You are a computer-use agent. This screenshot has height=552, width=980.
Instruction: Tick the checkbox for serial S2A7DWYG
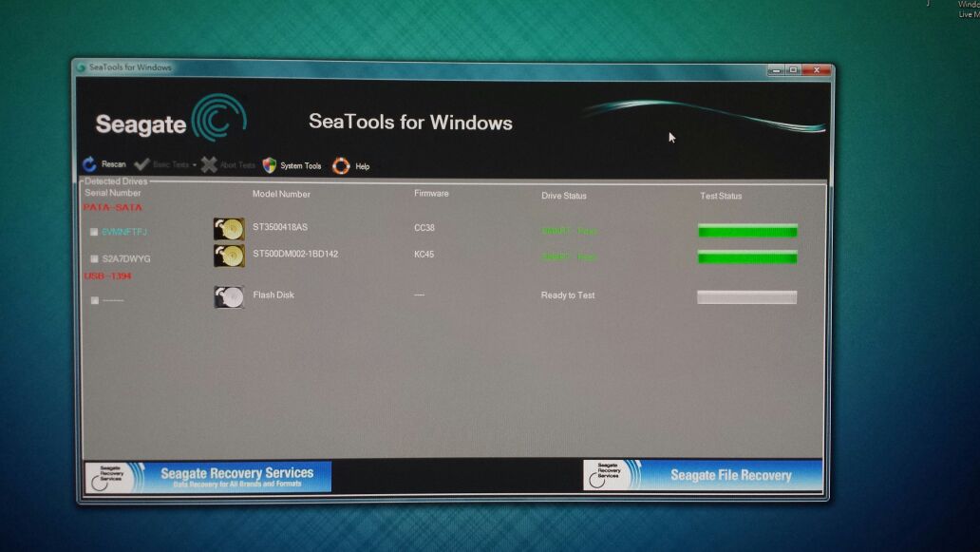pos(94,258)
